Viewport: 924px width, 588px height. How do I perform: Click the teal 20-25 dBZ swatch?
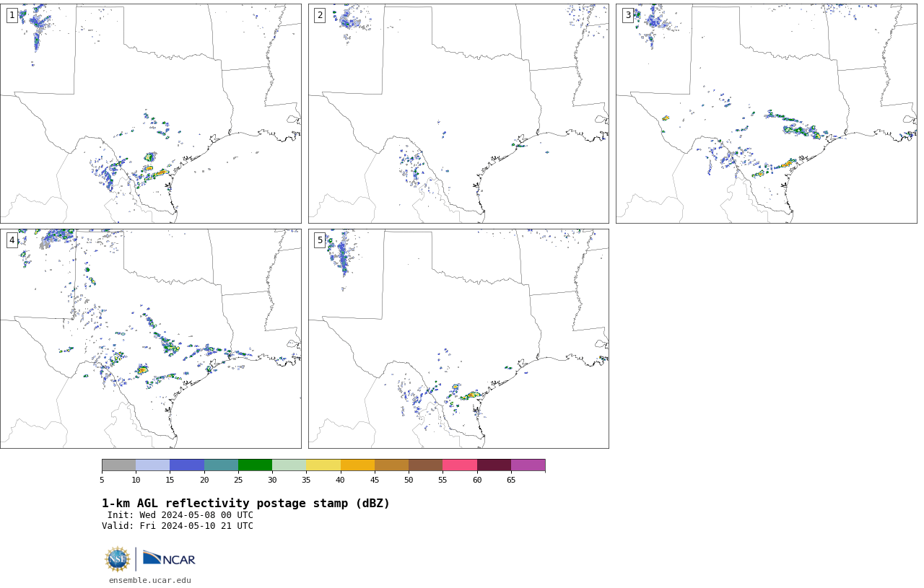click(221, 465)
